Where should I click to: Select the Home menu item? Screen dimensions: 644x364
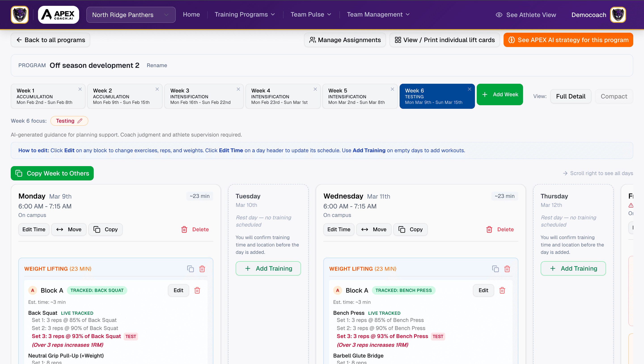(191, 14)
